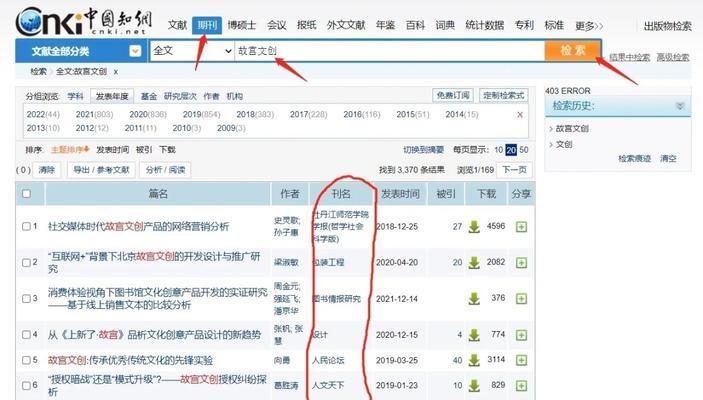Group results by 发表年度
The image size is (703, 400).
point(112,96)
